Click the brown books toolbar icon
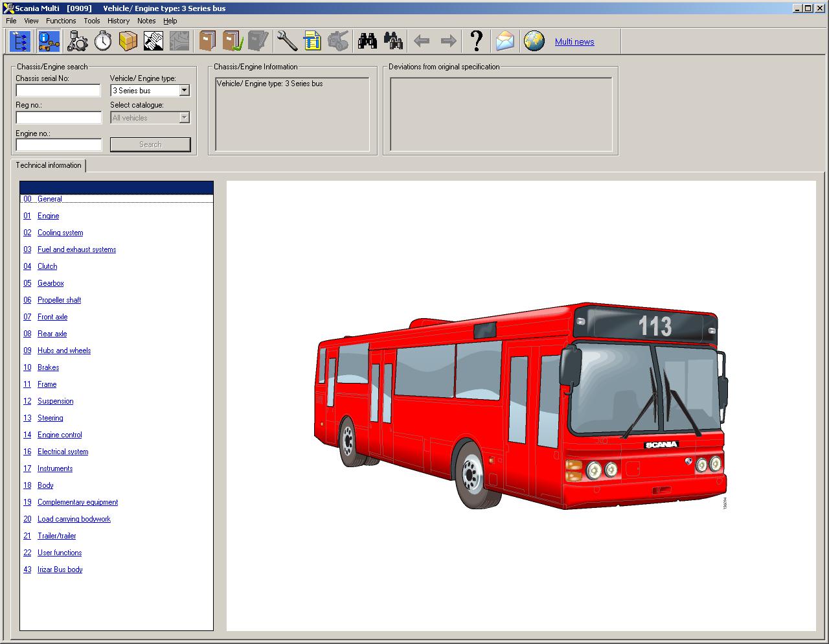Image resolution: width=829 pixels, height=644 pixels. (x=207, y=41)
